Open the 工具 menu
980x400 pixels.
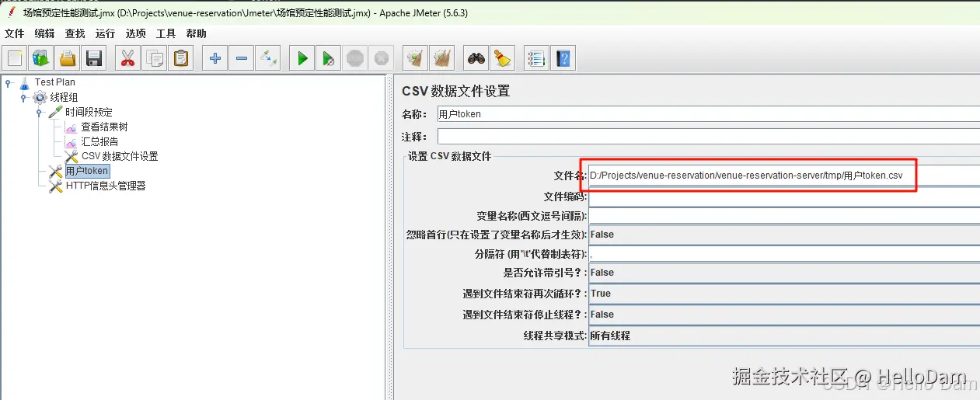(166, 33)
